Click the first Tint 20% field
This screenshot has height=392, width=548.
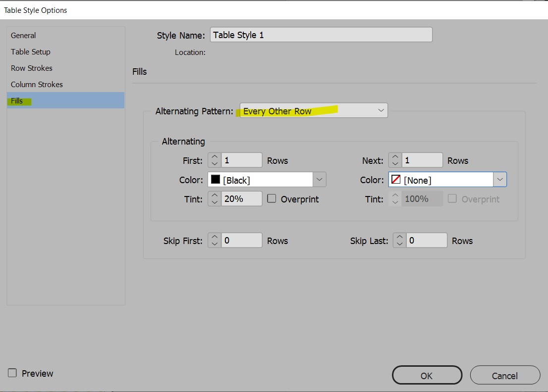click(x=241, y=199)
